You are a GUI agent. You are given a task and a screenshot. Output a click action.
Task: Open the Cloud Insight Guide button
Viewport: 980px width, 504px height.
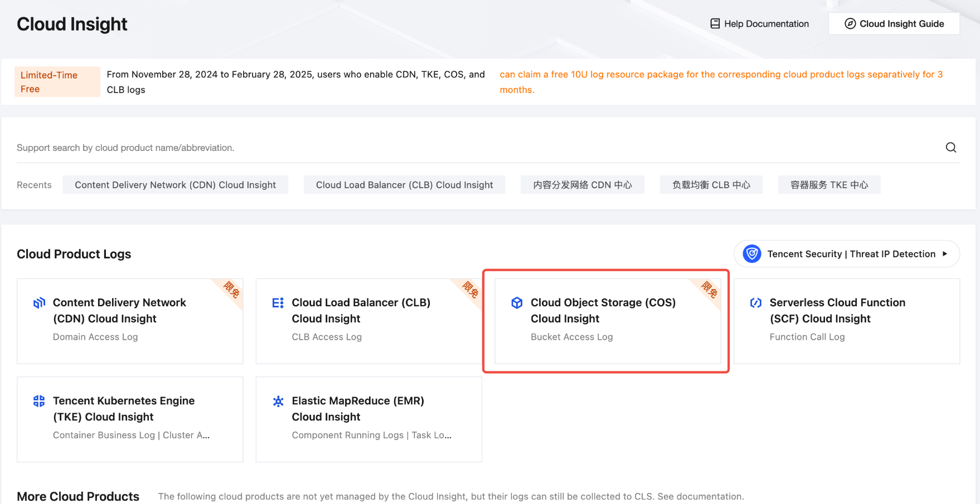coord(894,23)
